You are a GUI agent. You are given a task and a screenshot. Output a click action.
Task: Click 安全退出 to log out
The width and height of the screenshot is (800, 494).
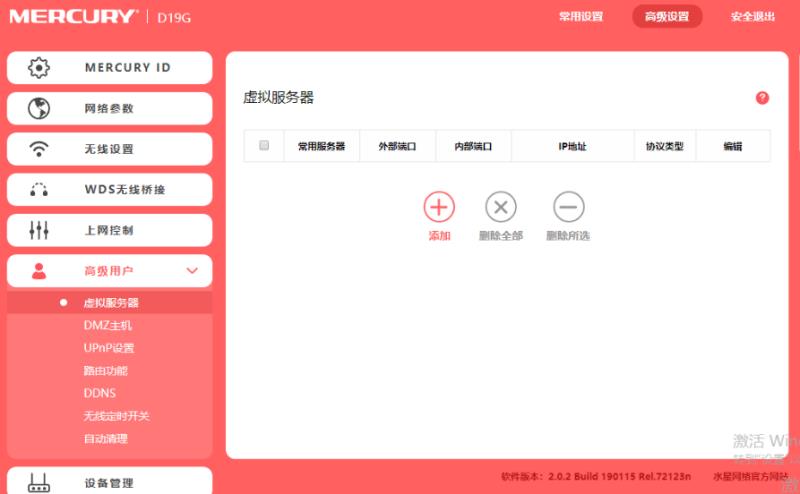pyautogui.click(x=753, y=16)
